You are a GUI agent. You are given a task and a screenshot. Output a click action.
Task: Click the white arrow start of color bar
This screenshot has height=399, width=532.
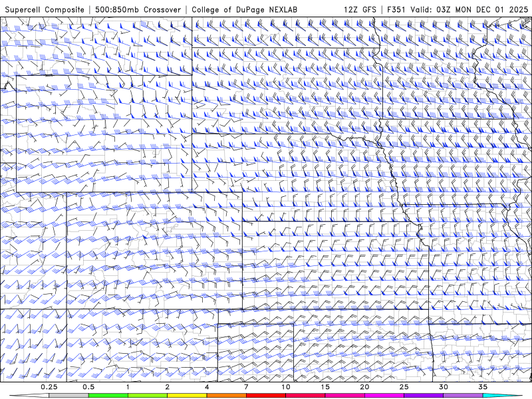point(29,396)
